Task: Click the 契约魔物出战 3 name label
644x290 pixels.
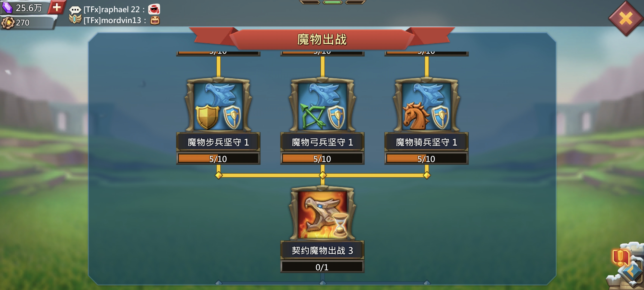Action: pos(322,251)
